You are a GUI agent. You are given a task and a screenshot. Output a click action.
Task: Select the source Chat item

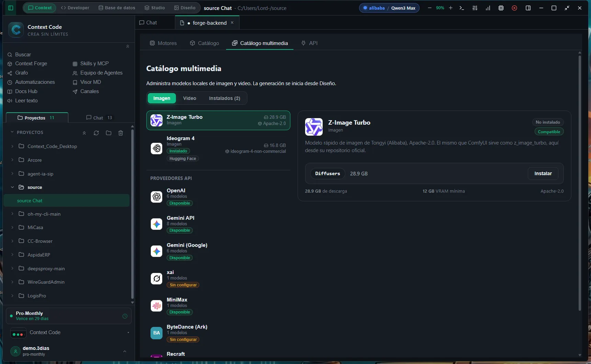[x=67, y=201]
